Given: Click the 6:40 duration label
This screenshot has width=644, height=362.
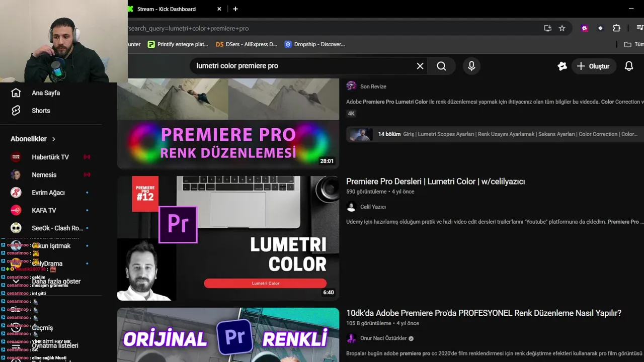Looking at the screenshot, I should click(x=328, y=292).
